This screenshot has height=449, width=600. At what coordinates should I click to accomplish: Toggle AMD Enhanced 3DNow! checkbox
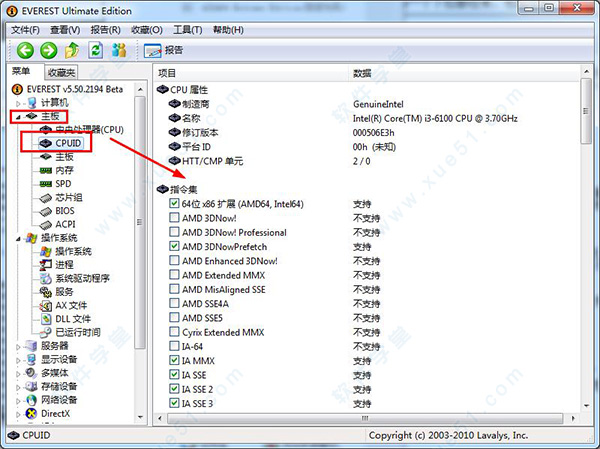pyautogui.click(x=174, y=261)
